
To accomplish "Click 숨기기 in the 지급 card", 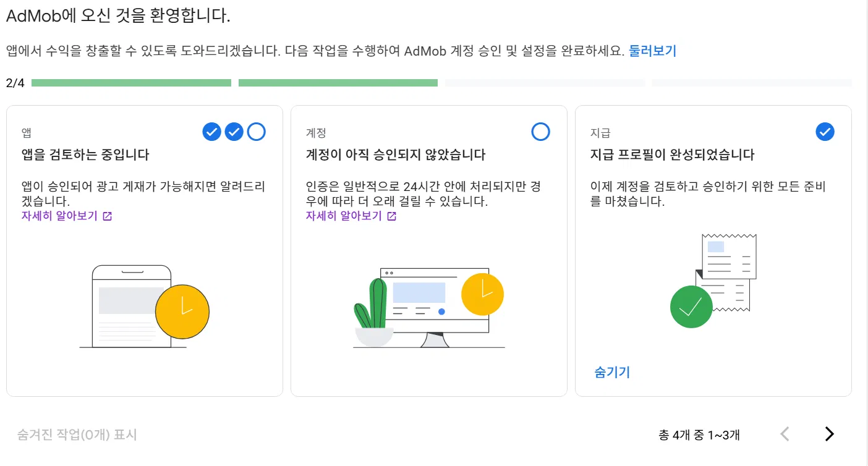I will click(x=612, y=372).
